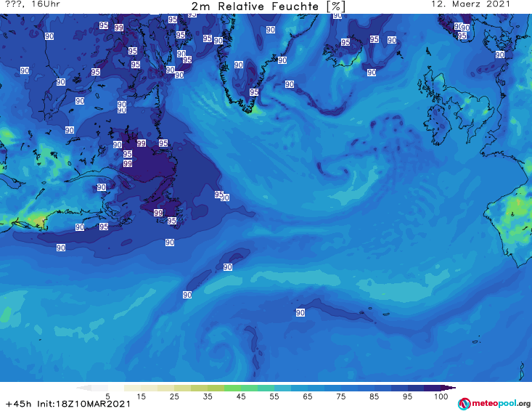
Task: Click the colorbar tick label '35'
Action: 208,396
